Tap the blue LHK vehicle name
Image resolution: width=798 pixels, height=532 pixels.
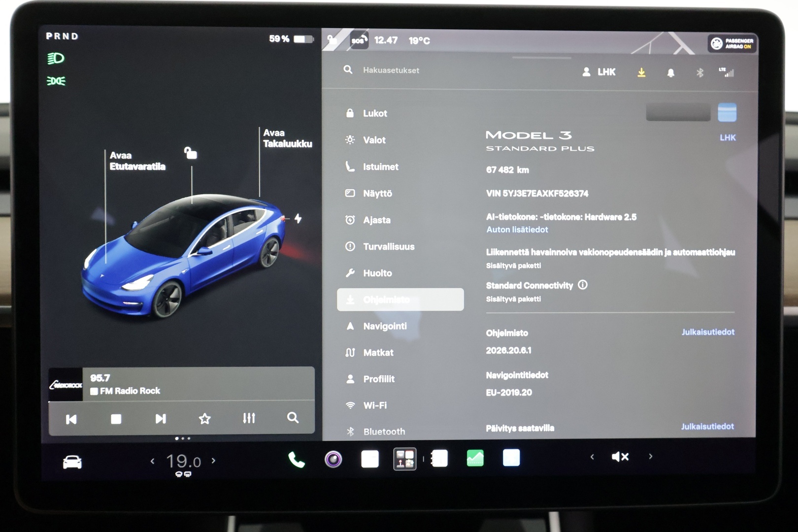pyautogui.click(x=727, y=138)
